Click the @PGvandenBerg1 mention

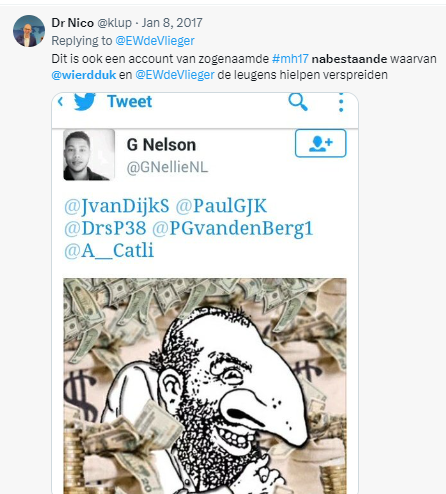pos(233,228)
